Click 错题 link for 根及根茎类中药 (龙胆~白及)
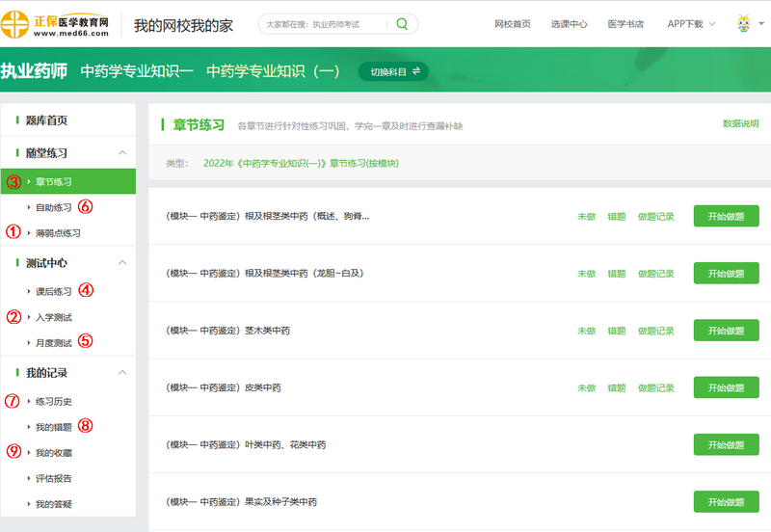Image resolution: width=771 pixels, height=532 pixels. [x=616, y=274]
